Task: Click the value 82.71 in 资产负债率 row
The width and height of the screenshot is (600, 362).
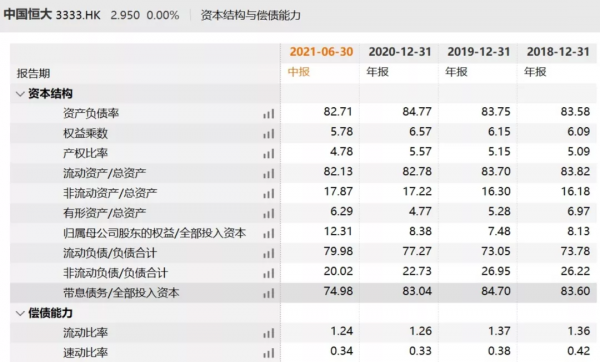Action: (338, 111)
